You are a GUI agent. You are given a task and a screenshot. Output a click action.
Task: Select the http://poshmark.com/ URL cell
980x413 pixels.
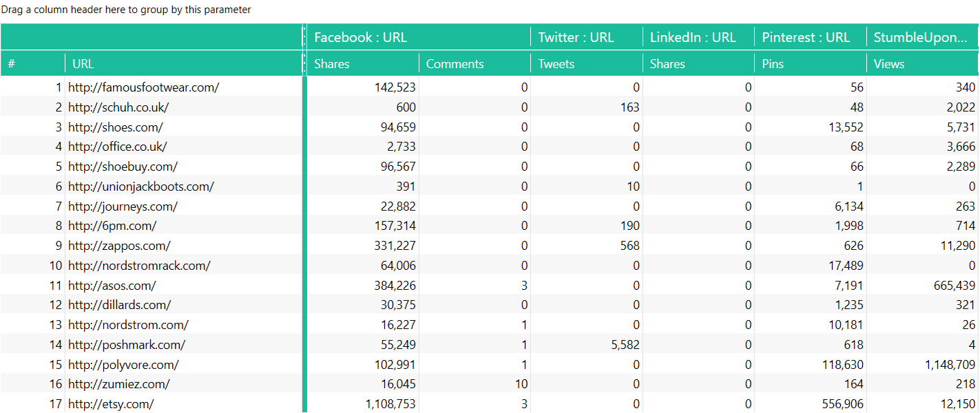(x=183, y=345)
